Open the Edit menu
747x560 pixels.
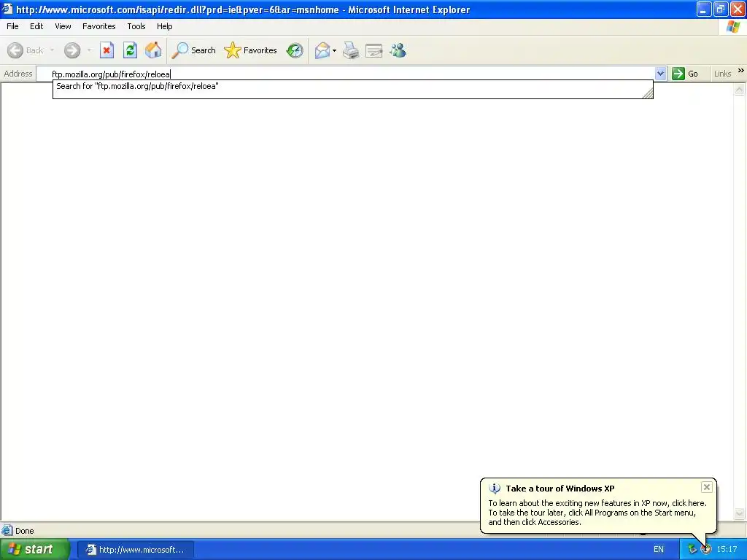tap(36, 26)
